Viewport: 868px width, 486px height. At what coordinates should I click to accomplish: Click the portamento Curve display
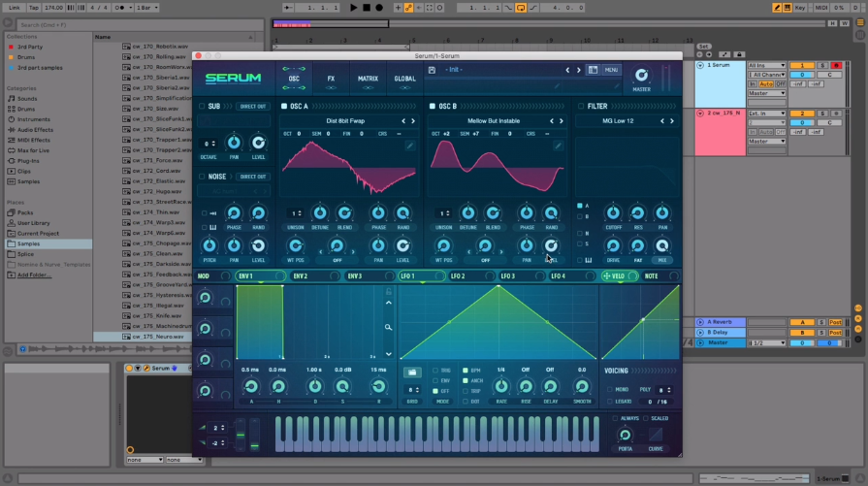(656, 435)
